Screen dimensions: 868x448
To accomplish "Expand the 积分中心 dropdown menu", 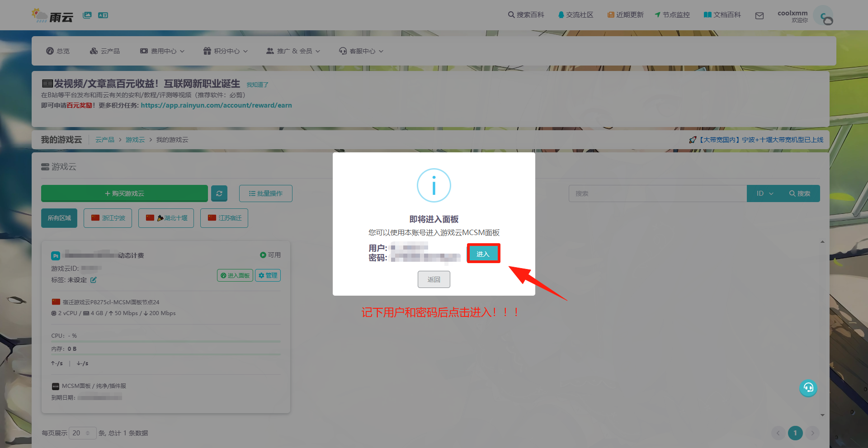I will 226,51.
